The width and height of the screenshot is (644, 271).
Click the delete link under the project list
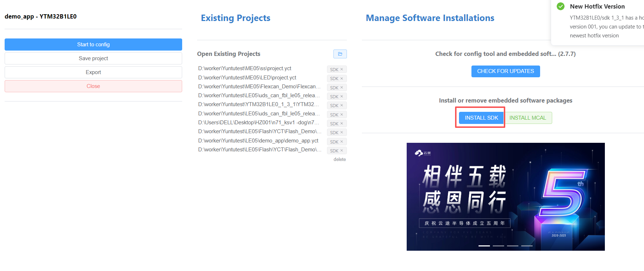(340, 160)
